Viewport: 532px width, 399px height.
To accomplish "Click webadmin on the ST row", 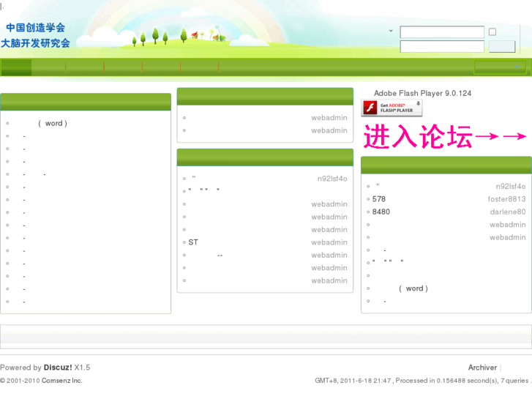I will 329,242.
